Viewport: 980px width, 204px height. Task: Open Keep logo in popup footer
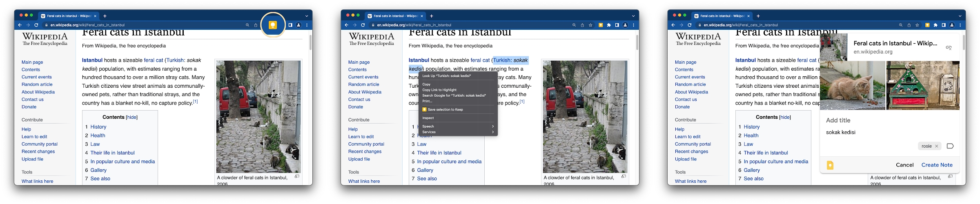pyautogui.click(x=830, y=165)
